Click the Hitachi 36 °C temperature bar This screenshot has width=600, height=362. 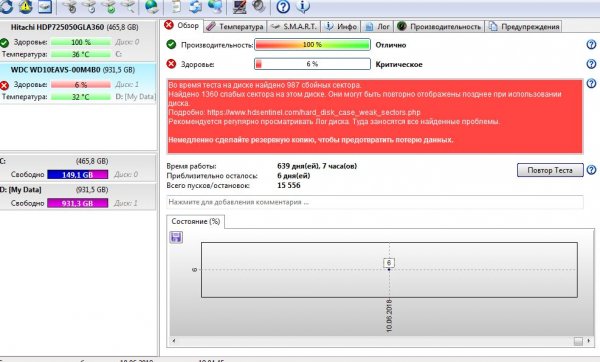click(81, 54)
